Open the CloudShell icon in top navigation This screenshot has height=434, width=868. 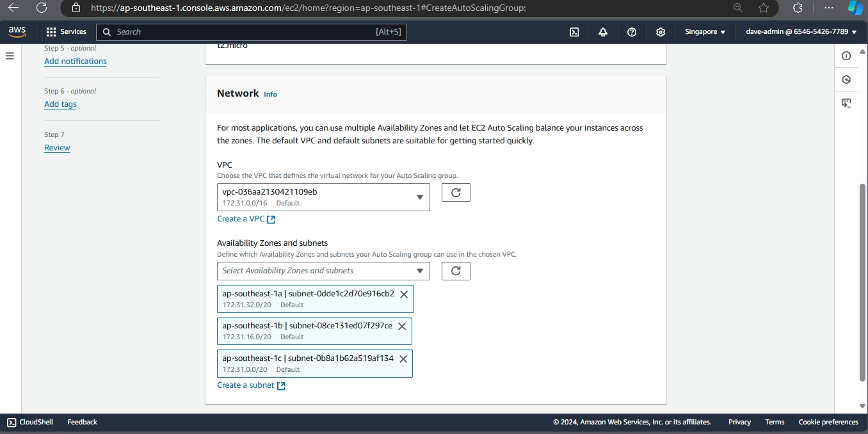click(575, 32)
